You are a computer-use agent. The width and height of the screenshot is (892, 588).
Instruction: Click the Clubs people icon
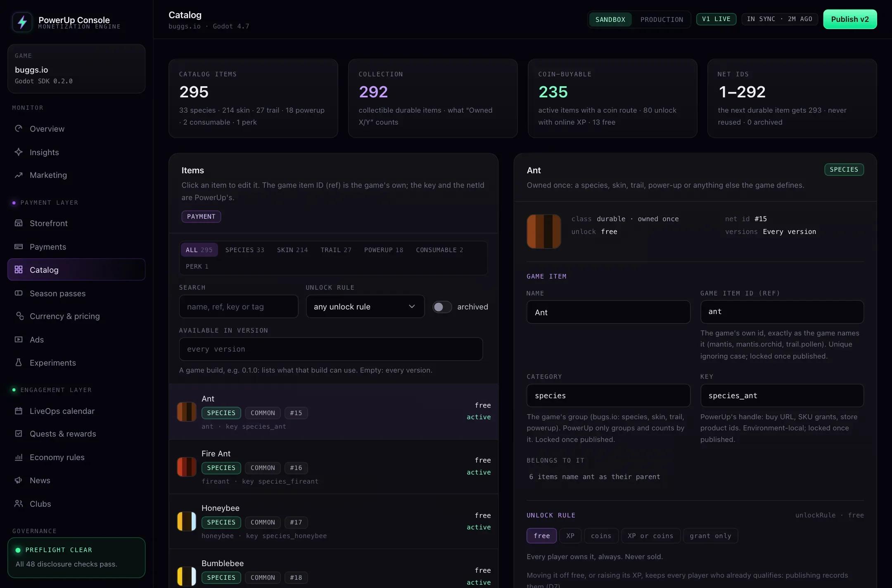pos(19,504)
